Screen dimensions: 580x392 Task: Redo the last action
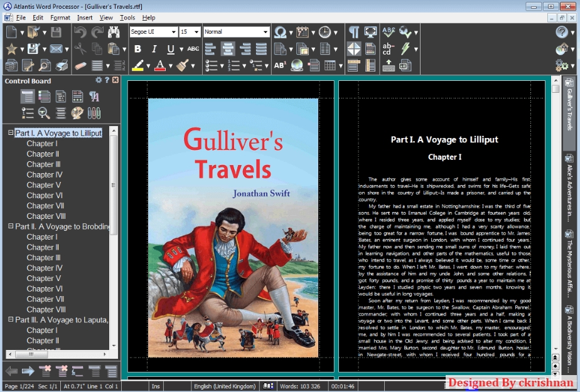[x=97, y=32]
